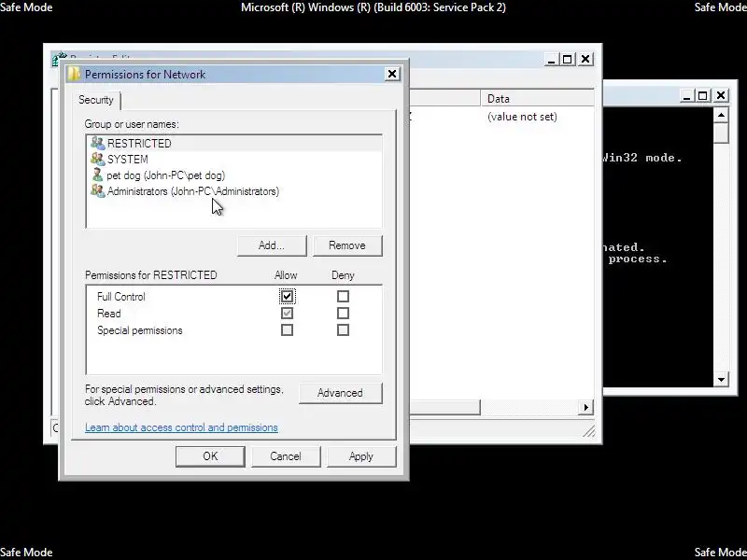747x560 pixels.
Task: Click the Add... button
Action: coord(272,245)
